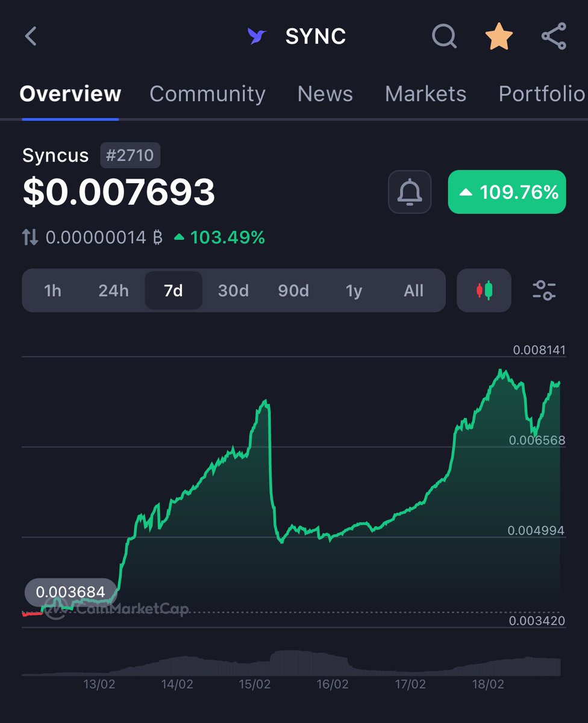Tap the 13/02 date on the axis
Image resolution: width=588 pixels, height=723 pixels.
99,684
